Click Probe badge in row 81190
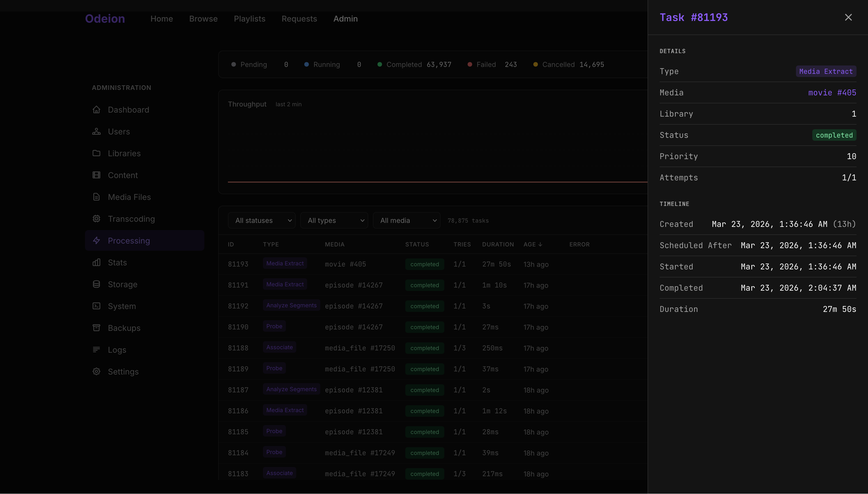 tap(274, 326)
